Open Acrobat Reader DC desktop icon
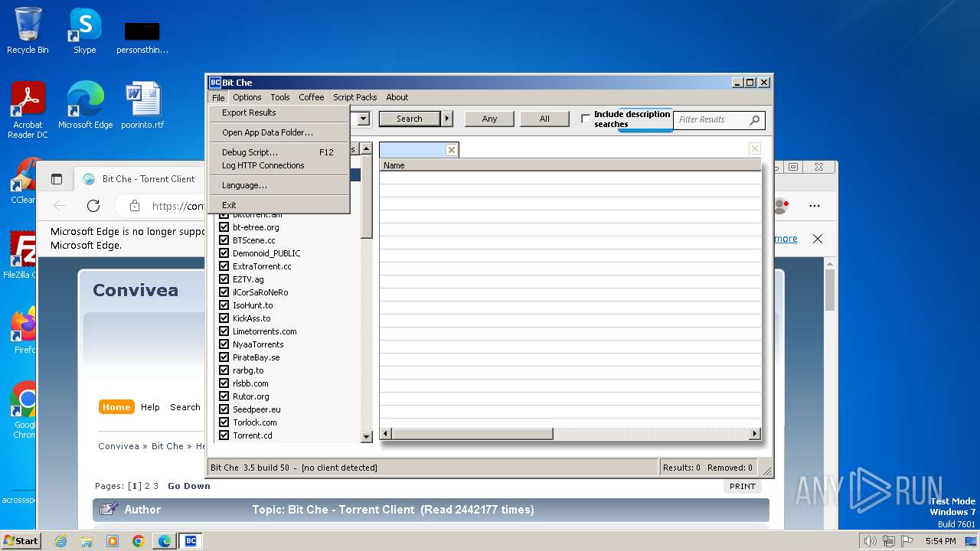This screenshot has width=980, height=551. tap(28, 110)
